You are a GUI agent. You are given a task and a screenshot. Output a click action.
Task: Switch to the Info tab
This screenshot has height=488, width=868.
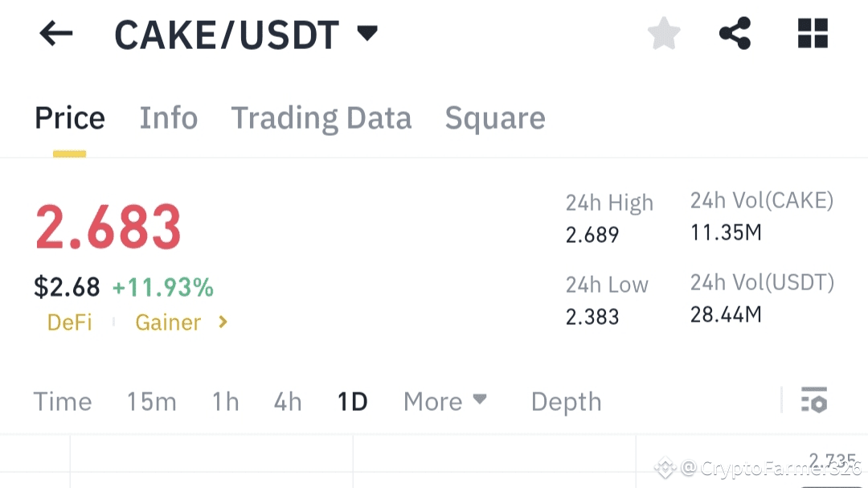click(x=169, y=118)
